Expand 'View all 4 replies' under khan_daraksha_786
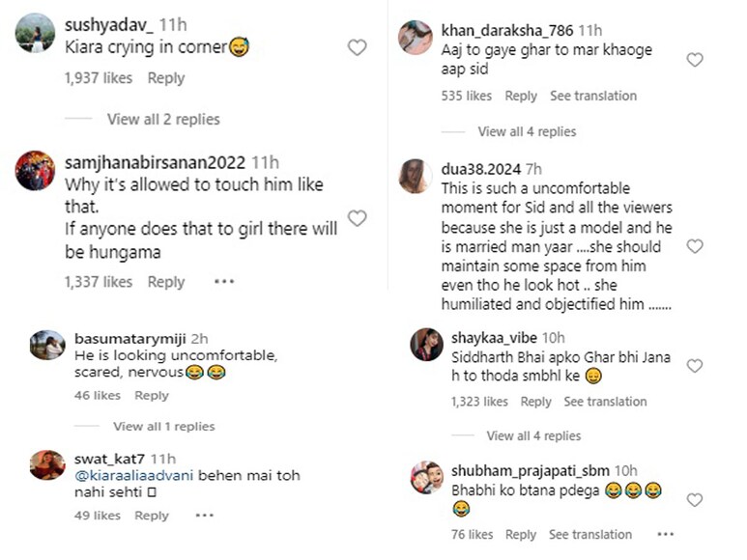 click(x=527, y=131)
